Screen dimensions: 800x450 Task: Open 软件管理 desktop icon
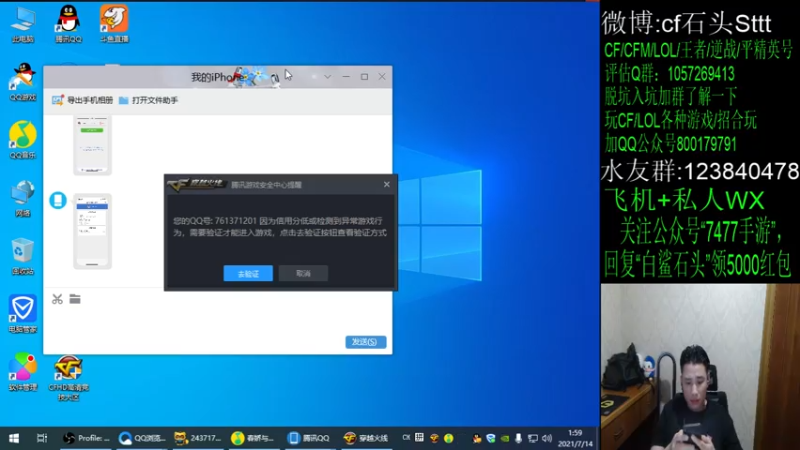[x=22, y=372]
